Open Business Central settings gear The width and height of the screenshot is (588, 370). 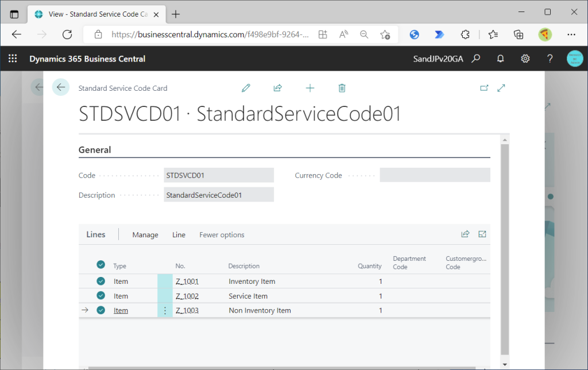click(x=525, y=59)
